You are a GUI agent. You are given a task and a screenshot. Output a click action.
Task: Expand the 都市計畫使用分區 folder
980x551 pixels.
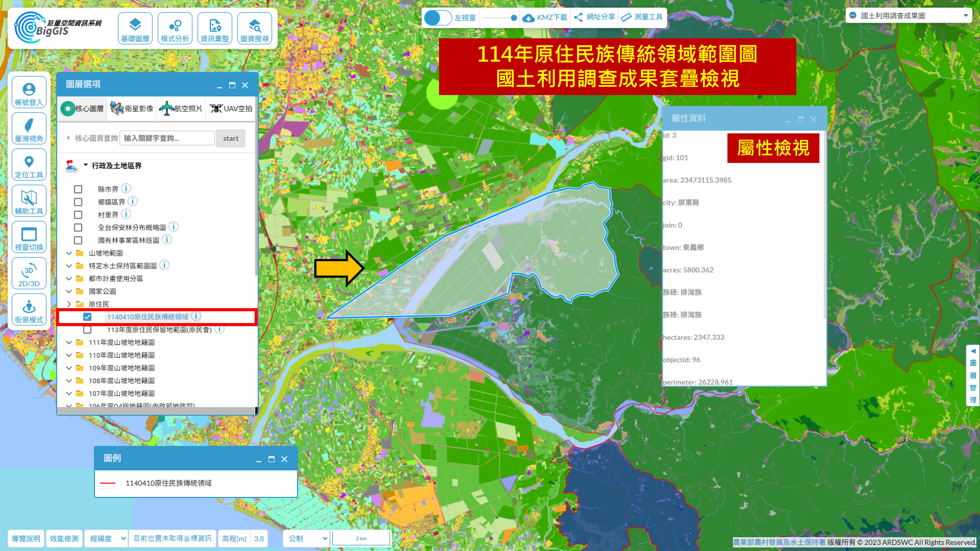pyautogui.click(x=69, y=279)
